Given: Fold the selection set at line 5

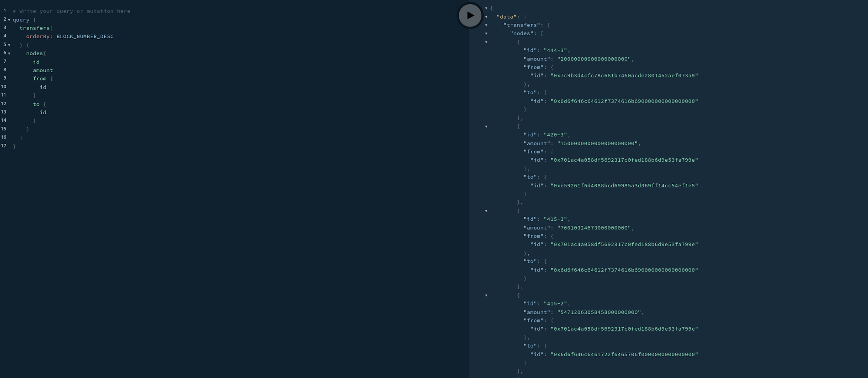Looking at the screenshot, I should [x=9, y=45].
